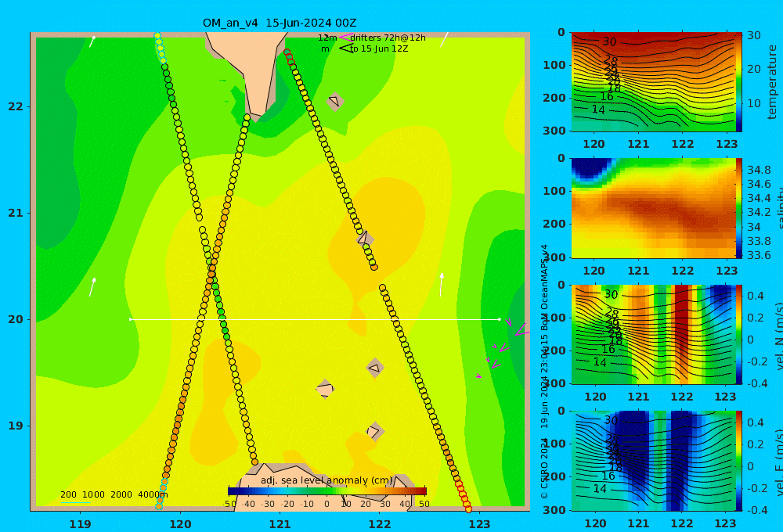Click longitude label 123 below the main map
783x532 pixels.
point(480,524)
